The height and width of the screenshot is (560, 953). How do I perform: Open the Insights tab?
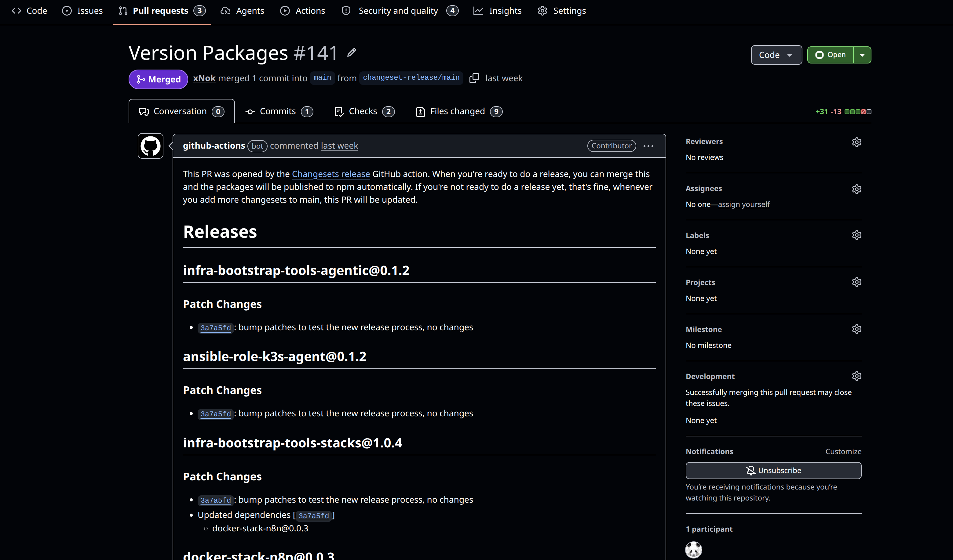pyautogui.click(x=497, y=11)
